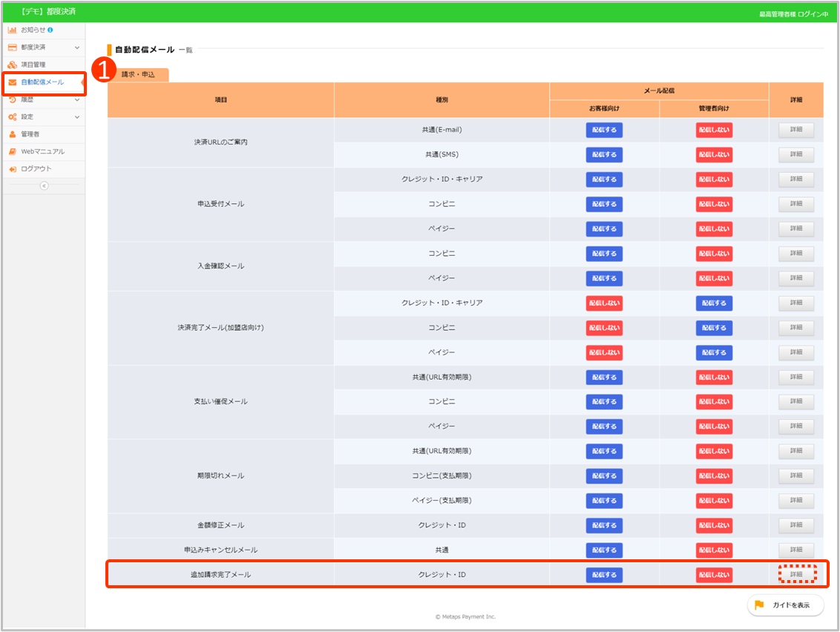Click the ログアウト sign-out icon
840x632 pixels.
(13, 169)
